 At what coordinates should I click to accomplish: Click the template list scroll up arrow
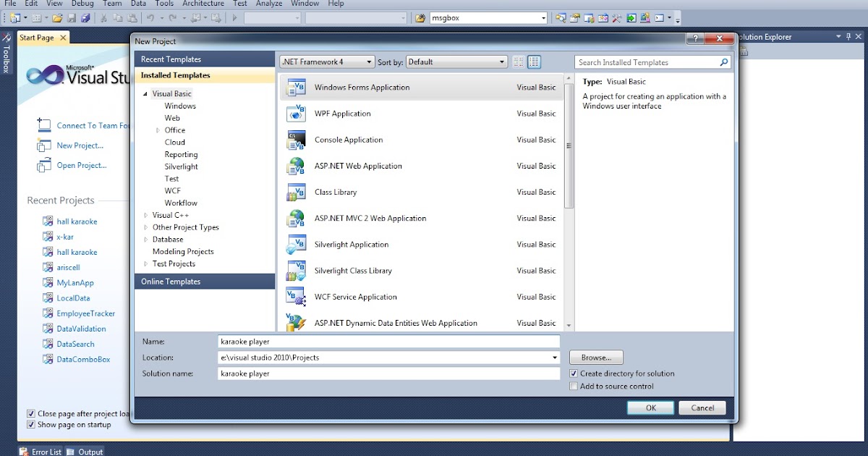point(569,78)
